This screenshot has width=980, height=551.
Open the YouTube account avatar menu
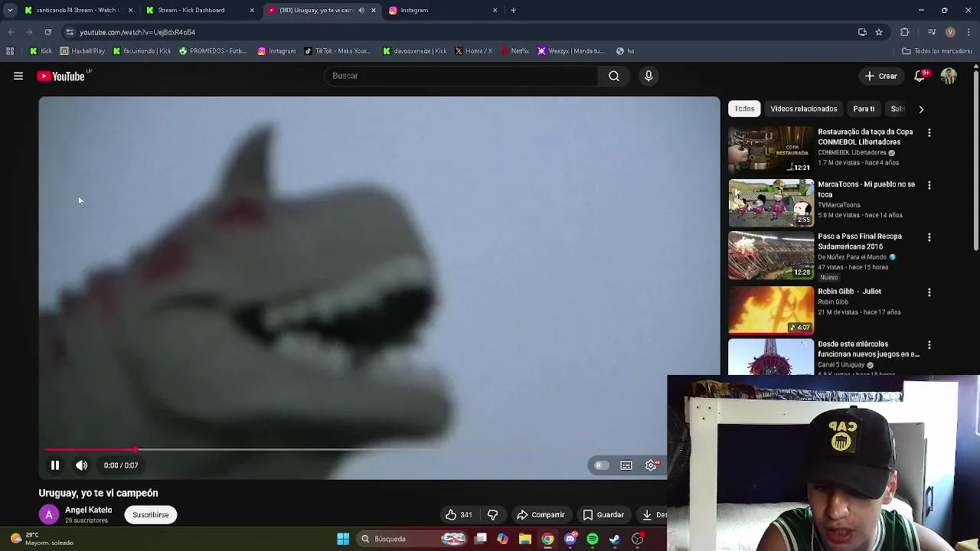[x=949, y=76]
